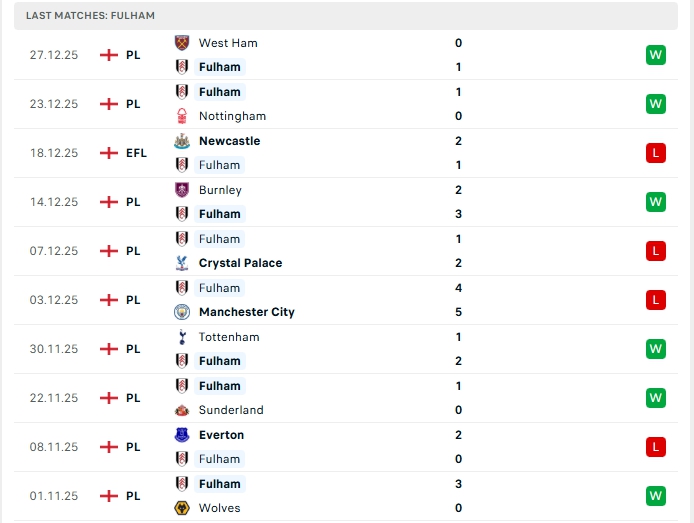Image resolution: width=694 pixels, height=523 pixels.
Task: Click the Newcastle club crest
Action: pos(182,141)
